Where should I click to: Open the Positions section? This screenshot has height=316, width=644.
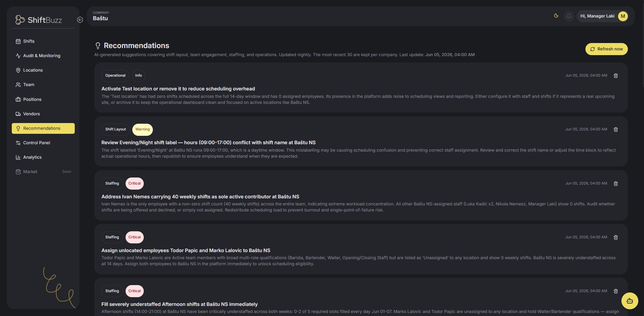[x=43, y=100]
